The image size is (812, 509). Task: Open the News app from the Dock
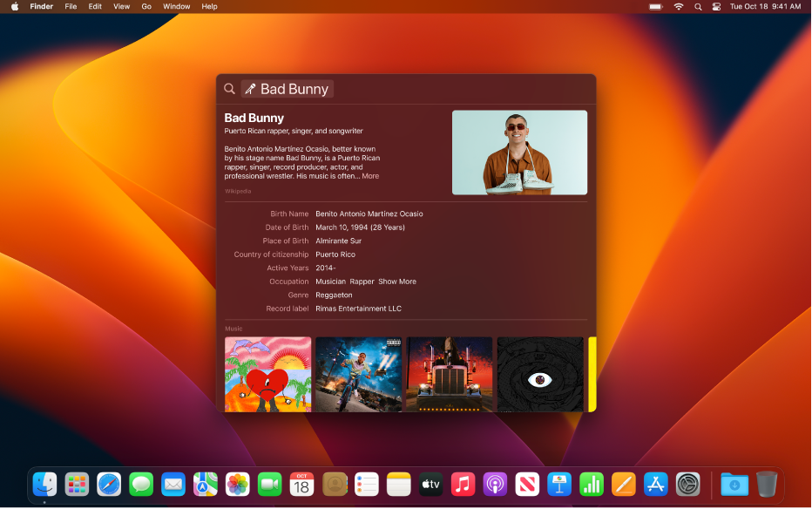[527, 485]
